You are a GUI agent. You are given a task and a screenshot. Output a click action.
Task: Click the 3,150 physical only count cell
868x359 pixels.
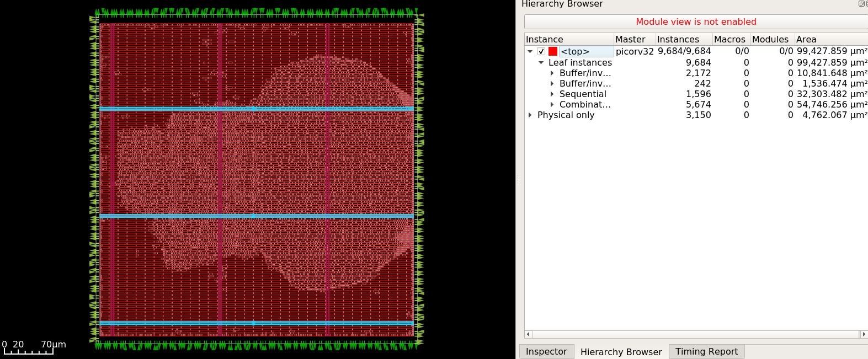pos(698,115)
